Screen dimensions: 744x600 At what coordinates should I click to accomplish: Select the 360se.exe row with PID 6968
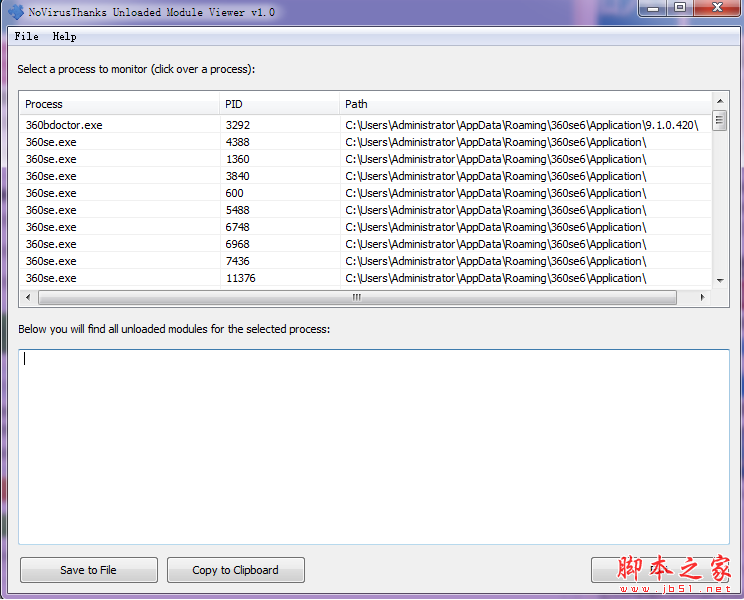pyautogui.click(x=365, y=244)
